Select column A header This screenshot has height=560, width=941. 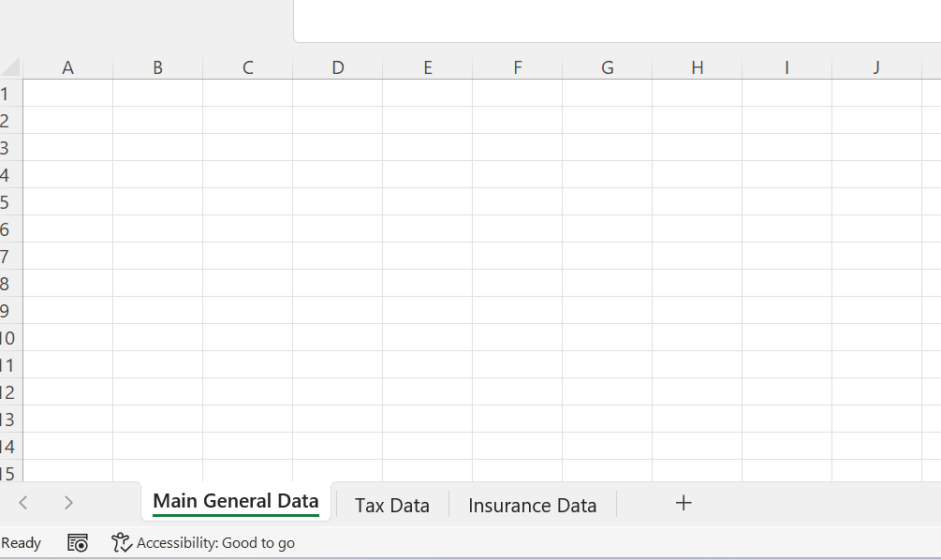(67, 67)
